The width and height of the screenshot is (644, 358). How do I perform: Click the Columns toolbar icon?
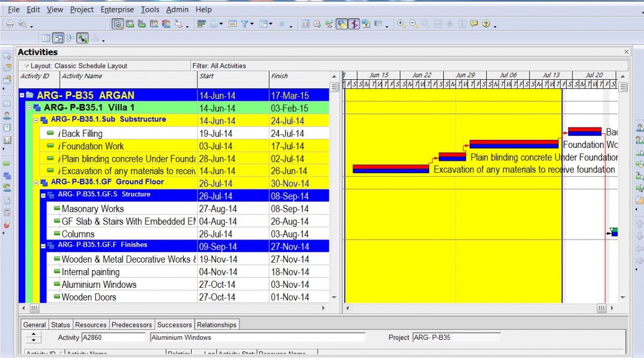[x=214, y=24]
